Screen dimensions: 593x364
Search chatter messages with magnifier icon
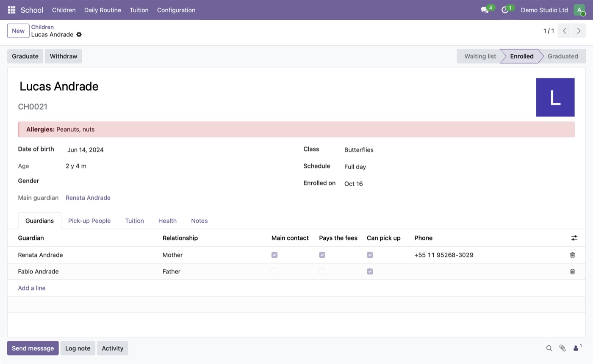coord(549,348)
